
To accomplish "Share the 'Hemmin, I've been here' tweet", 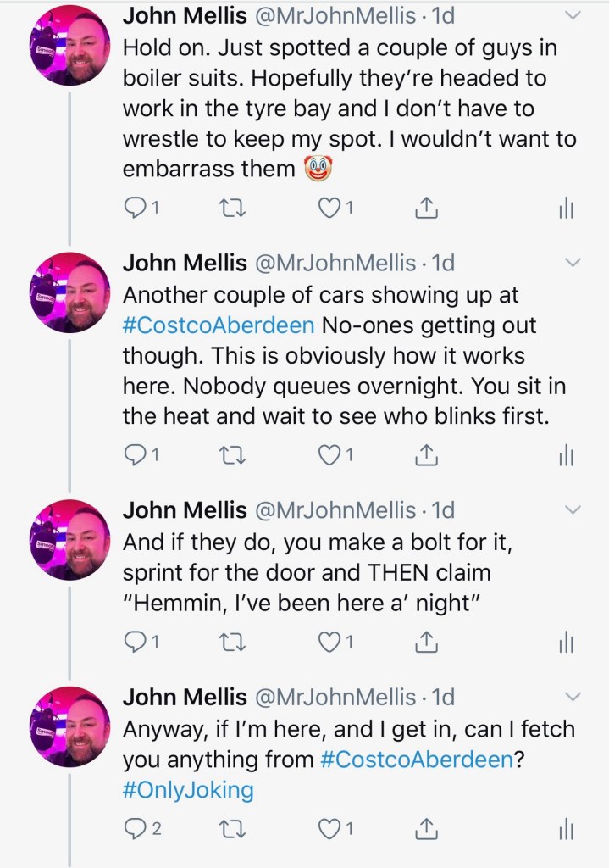I will point(427,642).
